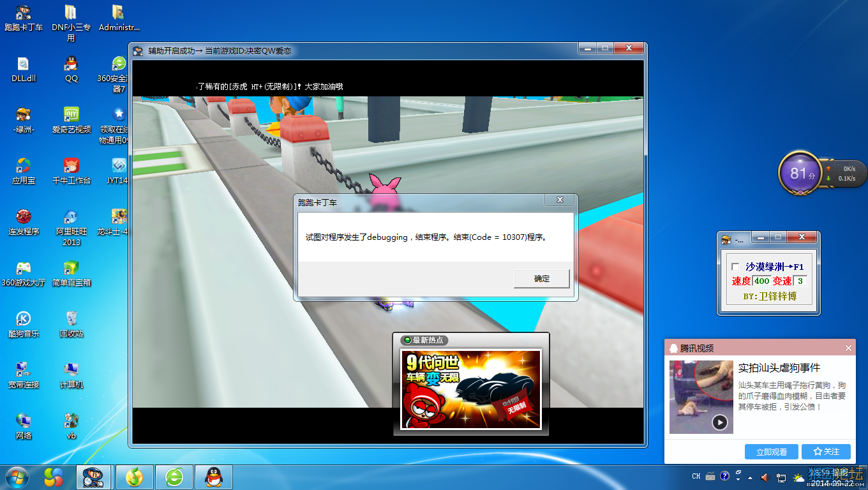868x490 pixels.
Task: Minimize the small 沙漠绿洲 helper window
Action: click(x=759, y=237)
